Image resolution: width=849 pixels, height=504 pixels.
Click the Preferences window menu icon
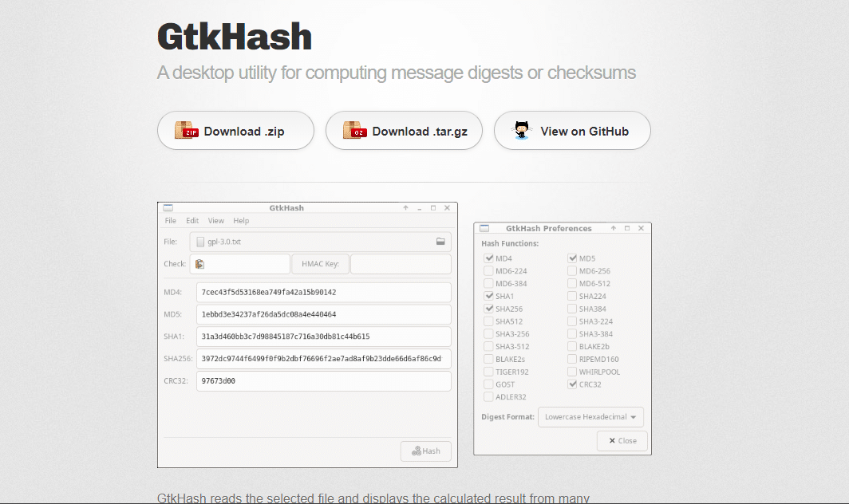(x=484, y=228)
